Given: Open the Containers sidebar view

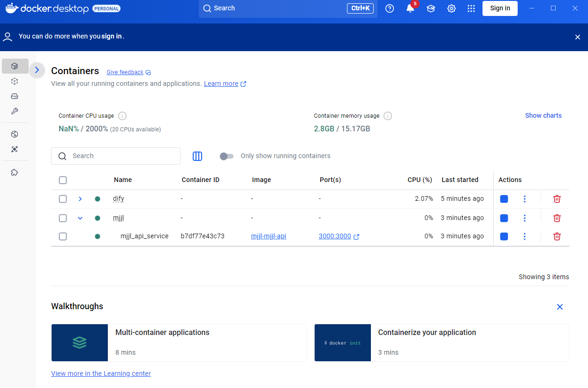Looking at the screenshot, I should pos(15,66).
